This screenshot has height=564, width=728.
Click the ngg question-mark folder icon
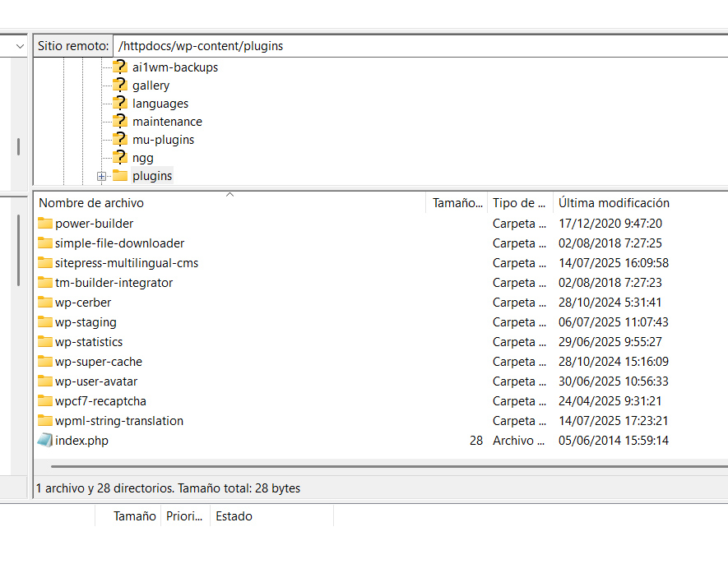[x=120, y=157]
